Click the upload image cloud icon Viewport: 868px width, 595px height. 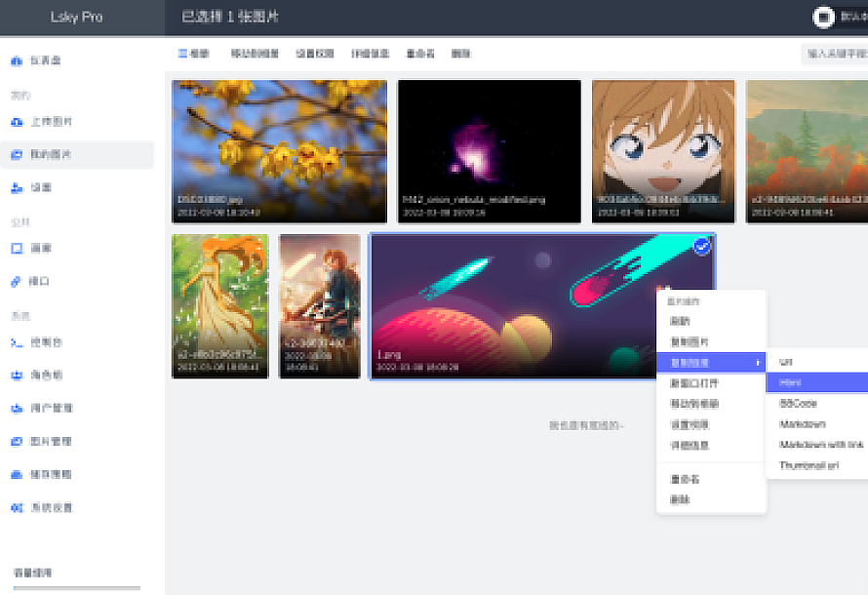[x=17, y=123]
